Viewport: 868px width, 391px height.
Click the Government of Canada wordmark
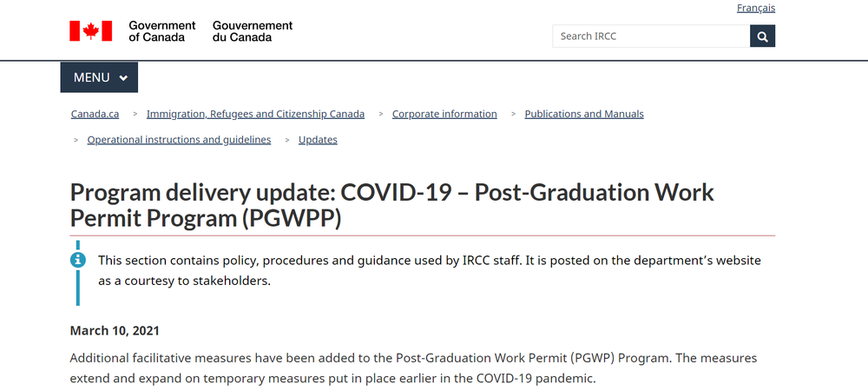pos(161,31)
